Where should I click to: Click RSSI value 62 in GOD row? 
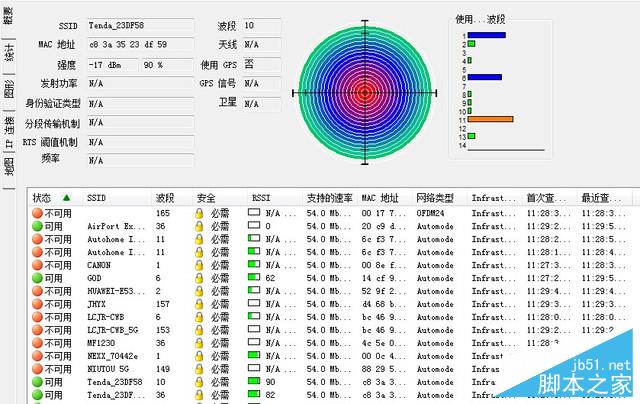270,278
